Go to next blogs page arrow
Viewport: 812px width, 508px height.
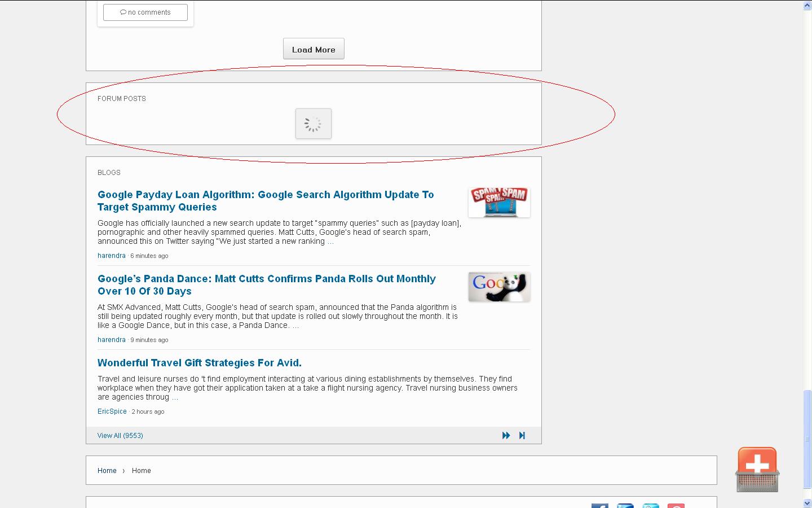(506, 435)
